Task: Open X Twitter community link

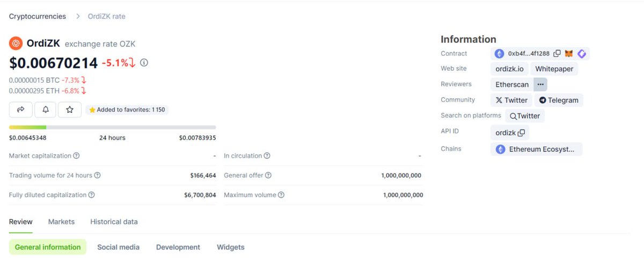Action: point(511,100)
